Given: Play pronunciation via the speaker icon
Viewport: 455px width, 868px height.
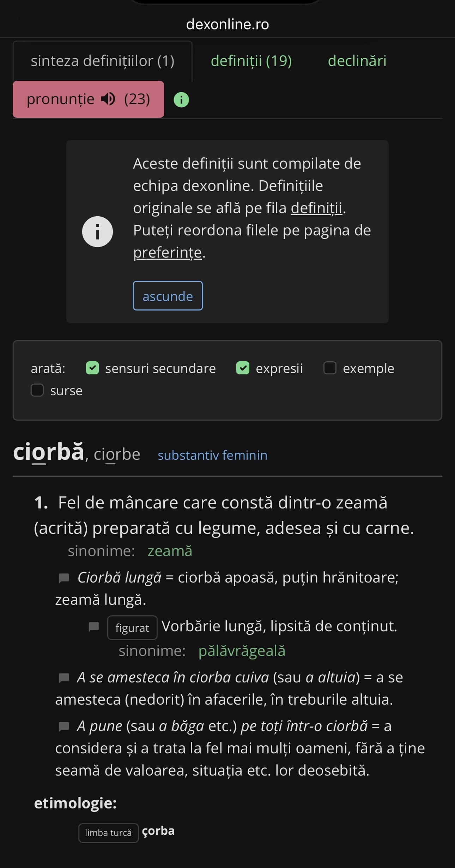Looking at the screenshot, I should [x=108, y=99].
